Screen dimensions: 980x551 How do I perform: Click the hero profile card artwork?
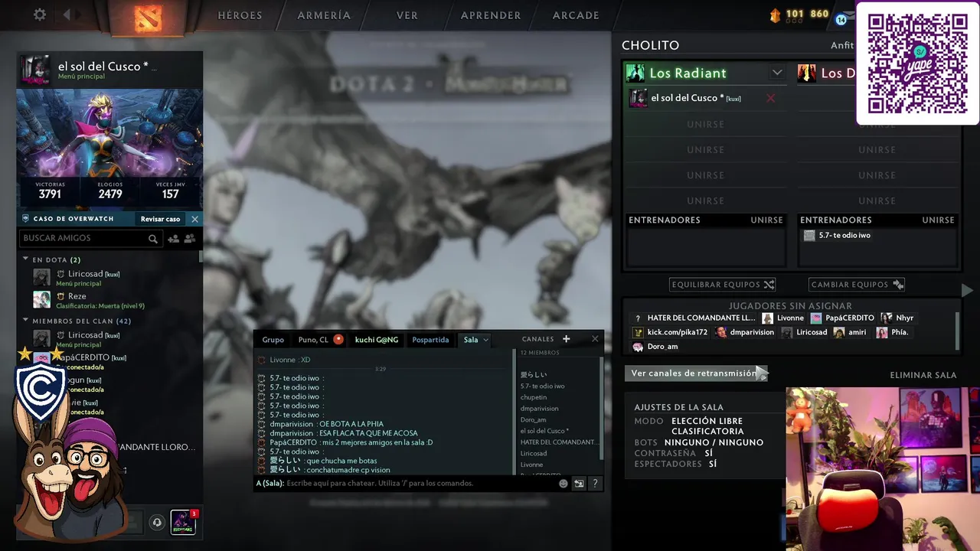click(109, 133)
